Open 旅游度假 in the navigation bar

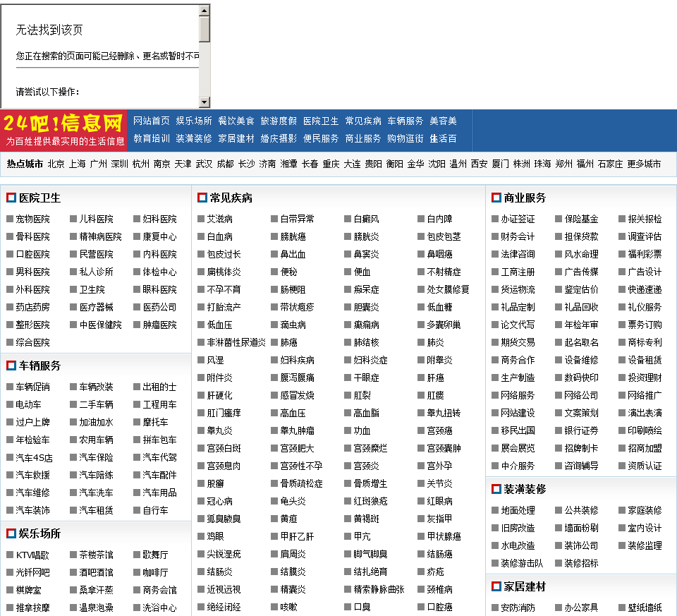[x=279, y=121]
